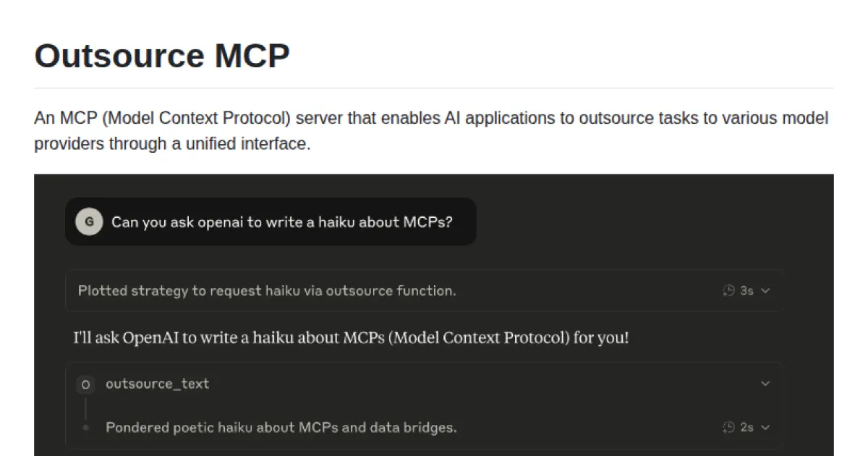Click the outsource_text label
This screenshot has height=456, width=868.
(x=157, y=384)
